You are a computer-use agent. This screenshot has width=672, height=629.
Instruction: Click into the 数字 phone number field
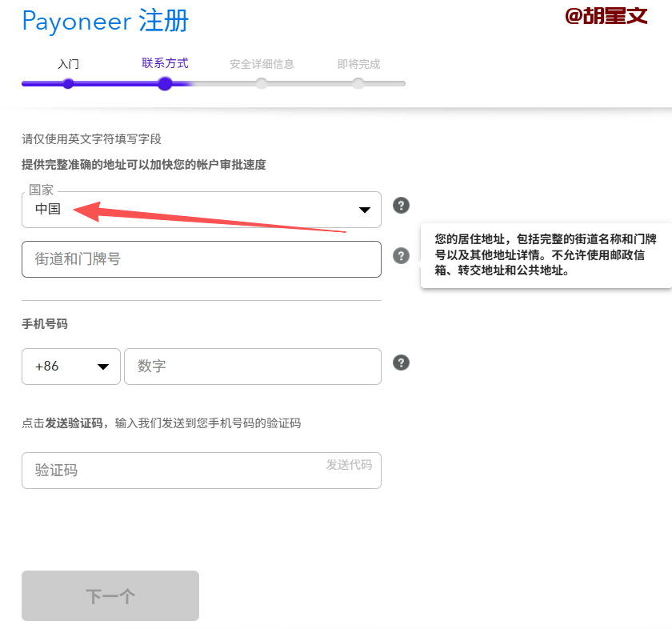(252, 367)
